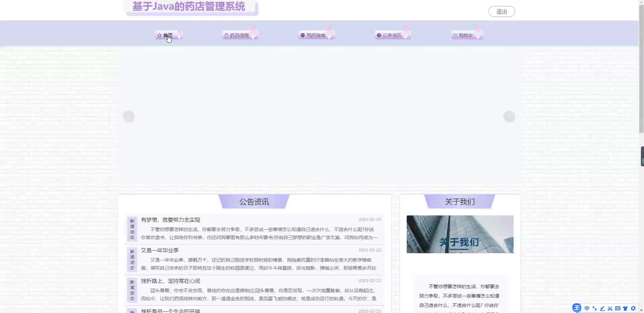Click the scrollbar down arrow at page bottom
The height and width of the screenshot is (313, 644).
click(x=641, y=310)
